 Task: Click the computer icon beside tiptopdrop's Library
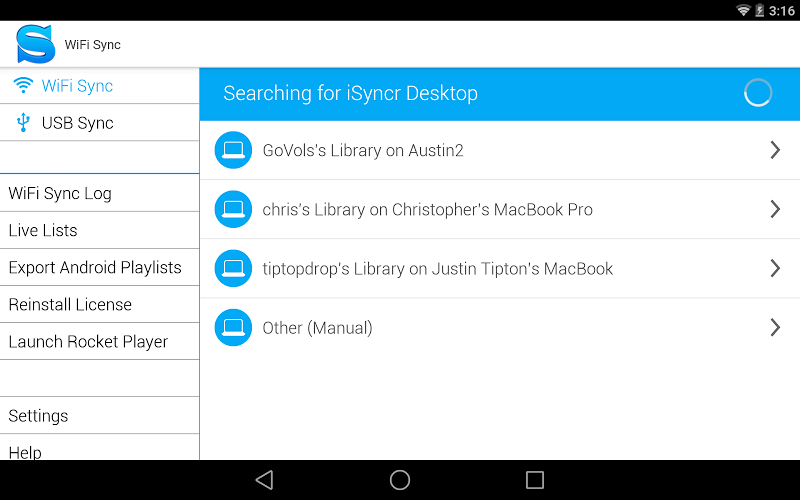pos(233,268)
